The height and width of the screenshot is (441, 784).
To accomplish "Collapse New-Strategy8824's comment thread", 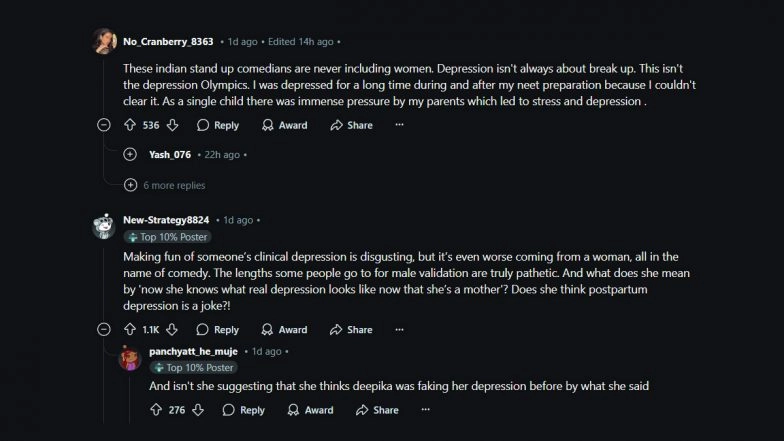I will pos(104,329).
